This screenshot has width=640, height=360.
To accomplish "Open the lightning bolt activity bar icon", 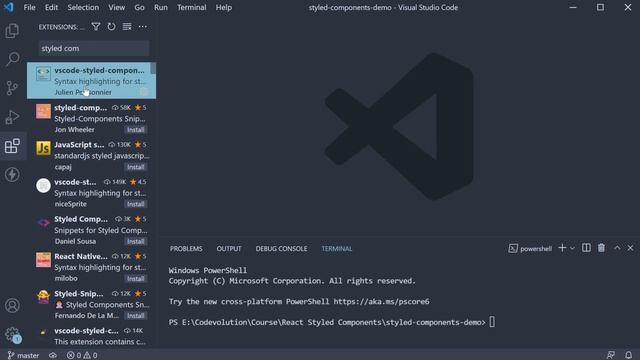I will pos(12,175).
